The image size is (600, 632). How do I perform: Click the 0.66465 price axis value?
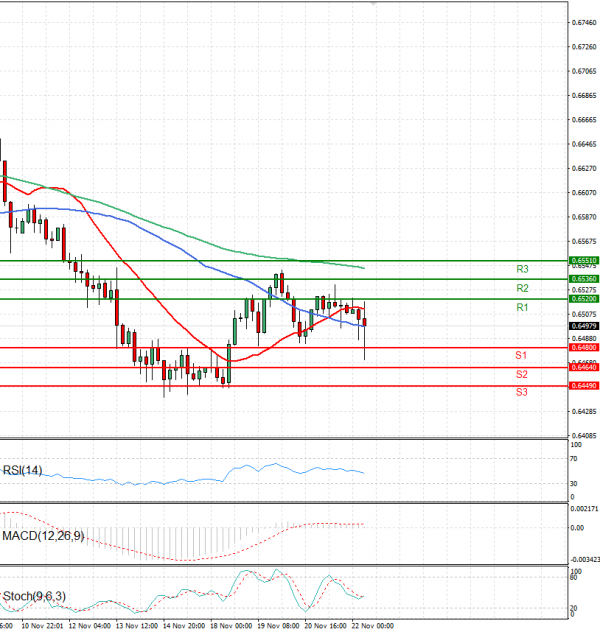(x=584, y=144)
